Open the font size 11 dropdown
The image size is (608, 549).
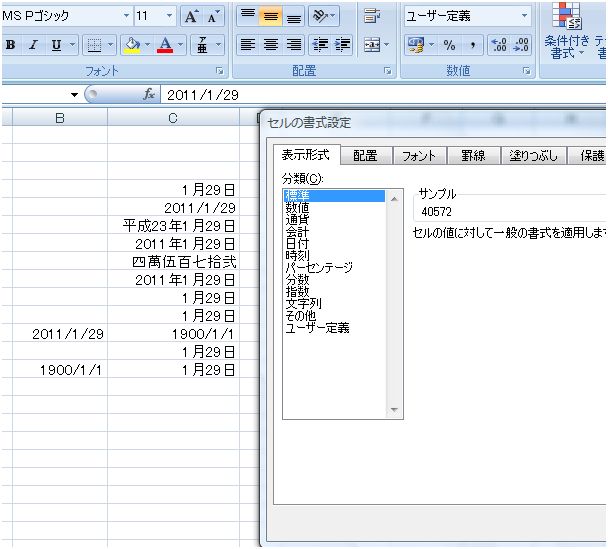click(169, 16)
